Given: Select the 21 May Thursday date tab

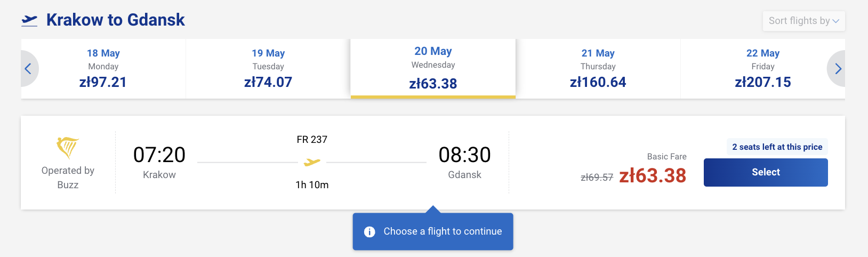Looking at the screenshot, I should point(598,68).
